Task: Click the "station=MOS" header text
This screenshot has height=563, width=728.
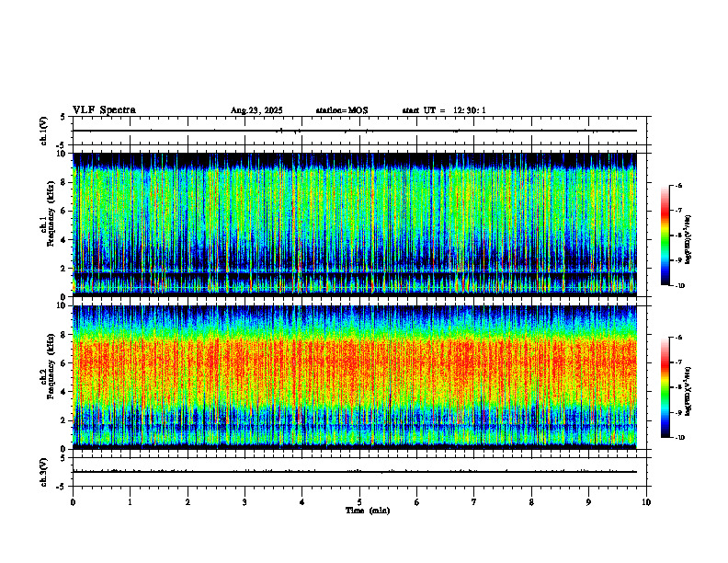Action: coord(342,110)
